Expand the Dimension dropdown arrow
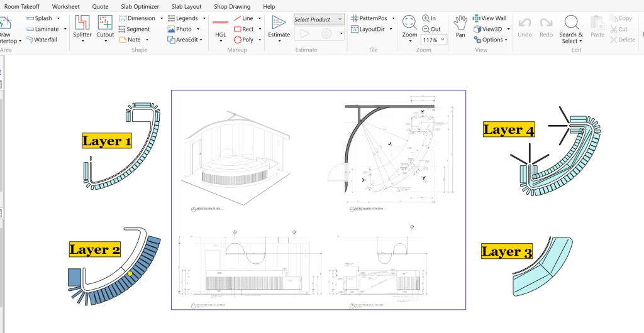Image resolution: width=644 pixels, height=333 pixels. [160, 19]
